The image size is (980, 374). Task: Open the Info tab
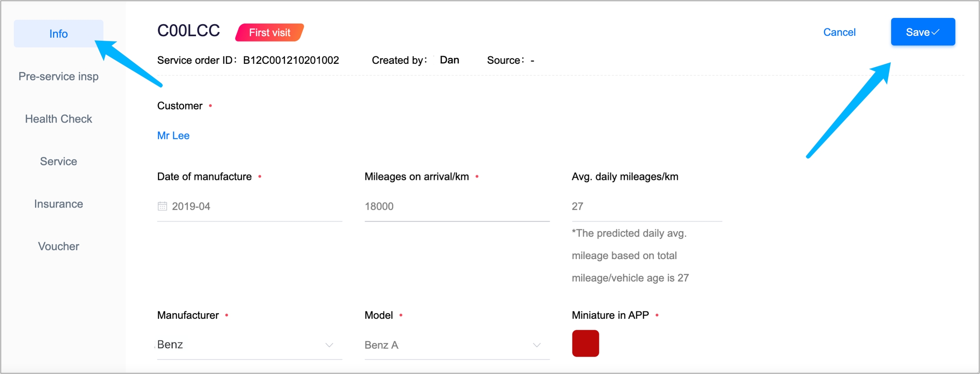(58, 34)
